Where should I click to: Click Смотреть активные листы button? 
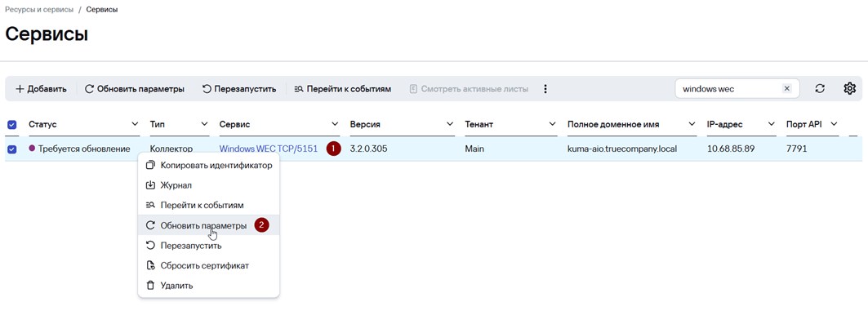pos(469,88)
